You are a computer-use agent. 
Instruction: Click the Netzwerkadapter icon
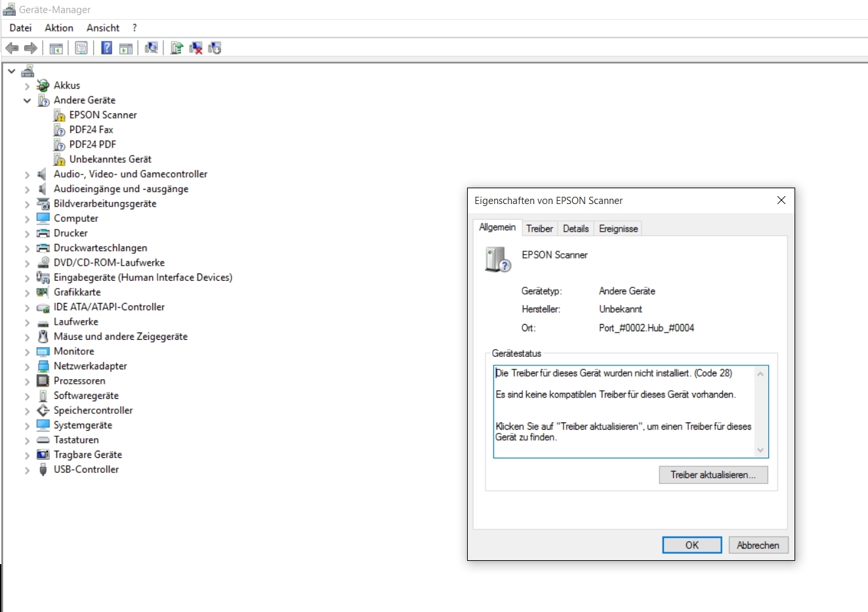43,366
